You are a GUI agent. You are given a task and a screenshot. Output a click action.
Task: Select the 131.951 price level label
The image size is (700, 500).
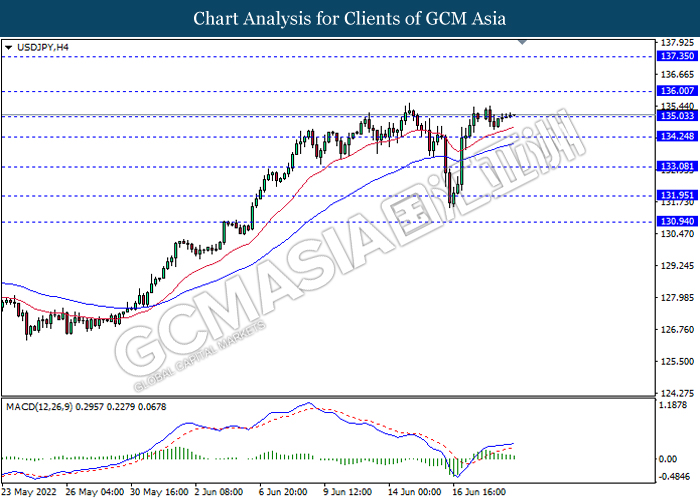pyautogui.click(x=677, y=195)
